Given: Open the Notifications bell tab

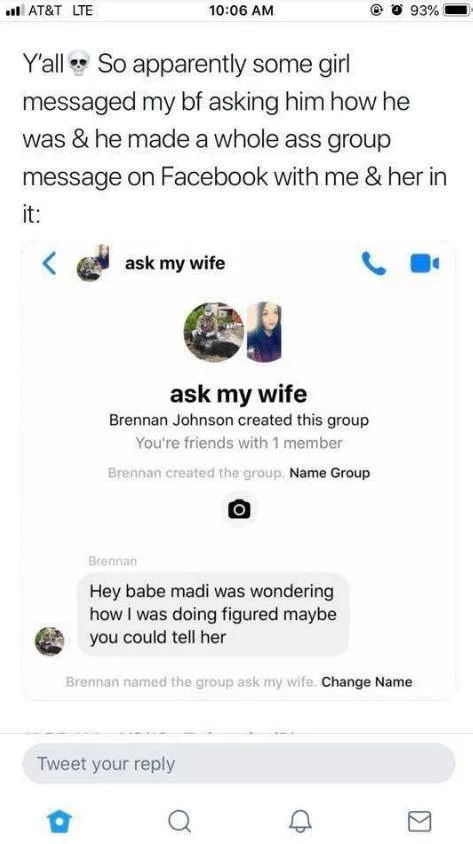Looking at the screenshot, I should (300, 821).
